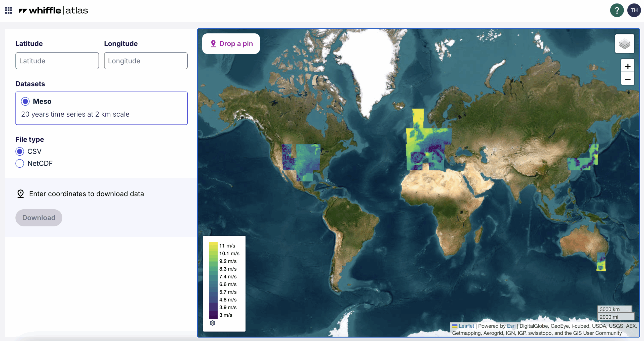Viewport: 644px width, 341px height.
Task: Open the Leaflet attribution link
Action: point(466,326)
